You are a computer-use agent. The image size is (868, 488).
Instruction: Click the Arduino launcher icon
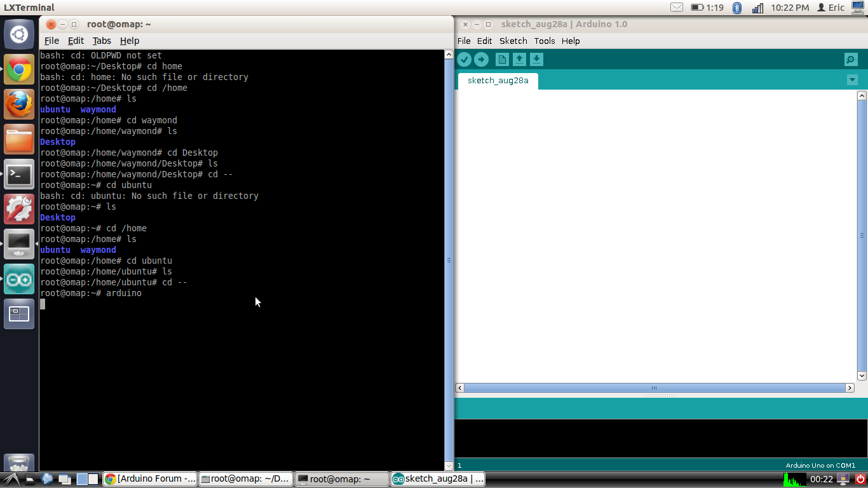[x=19, y=279]
